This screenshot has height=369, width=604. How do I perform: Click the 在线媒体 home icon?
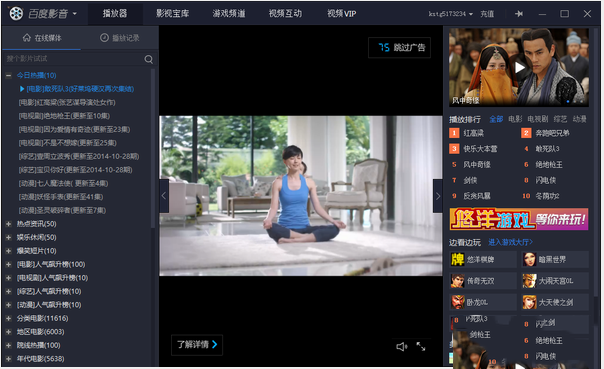point(27,37)
